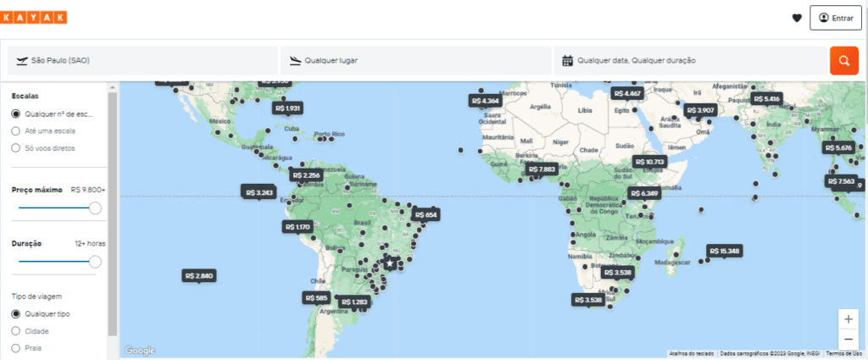Click the Preço máximo slider handle
Image resolution: width=868 pixels, height=360 pixels.
click(95, 208)
